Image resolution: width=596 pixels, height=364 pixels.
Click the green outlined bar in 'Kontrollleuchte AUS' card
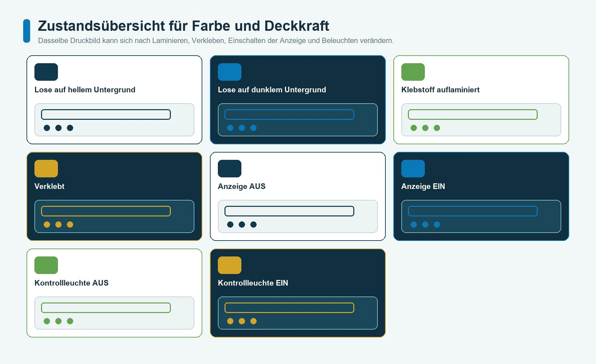[106, 308]
